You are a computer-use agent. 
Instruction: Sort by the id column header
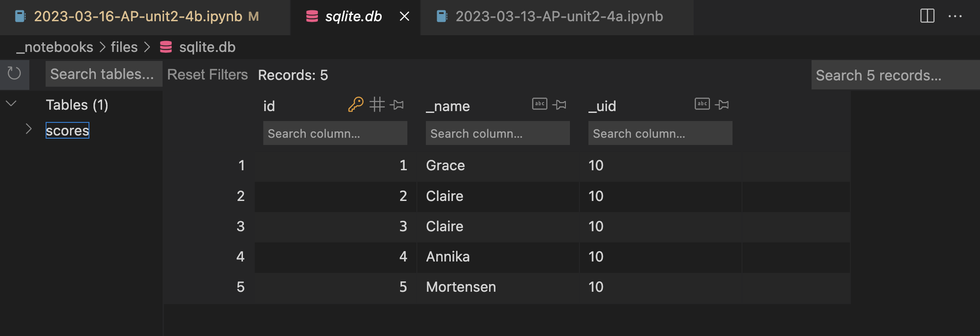269,106
